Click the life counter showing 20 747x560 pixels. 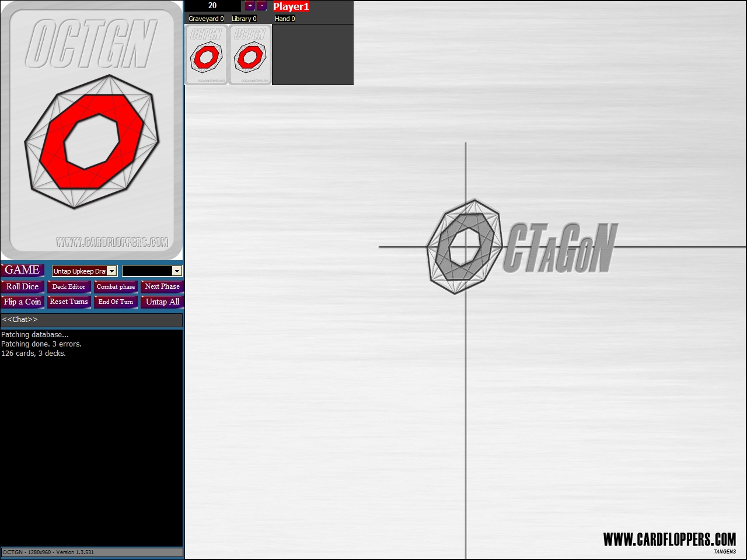(212, 6)
